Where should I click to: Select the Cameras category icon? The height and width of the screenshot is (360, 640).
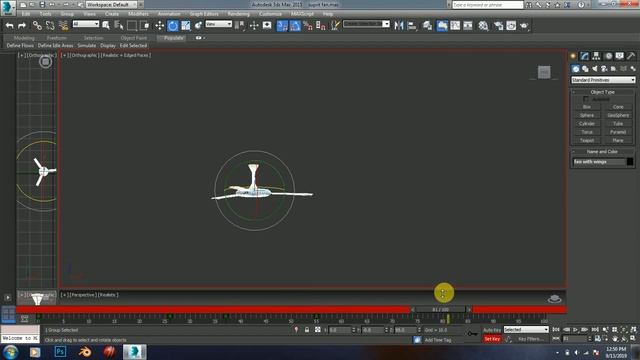[604, 69]
